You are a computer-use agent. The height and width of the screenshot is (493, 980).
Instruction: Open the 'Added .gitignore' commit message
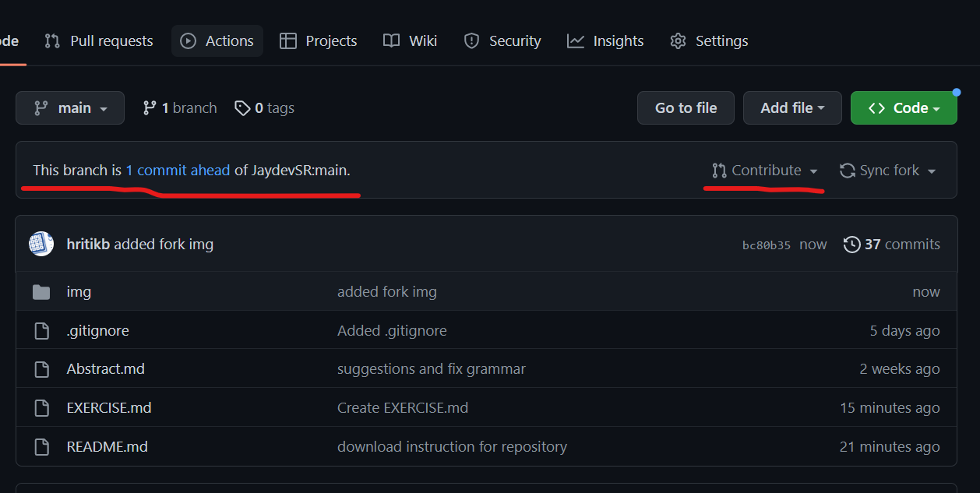tap(392, 330)
